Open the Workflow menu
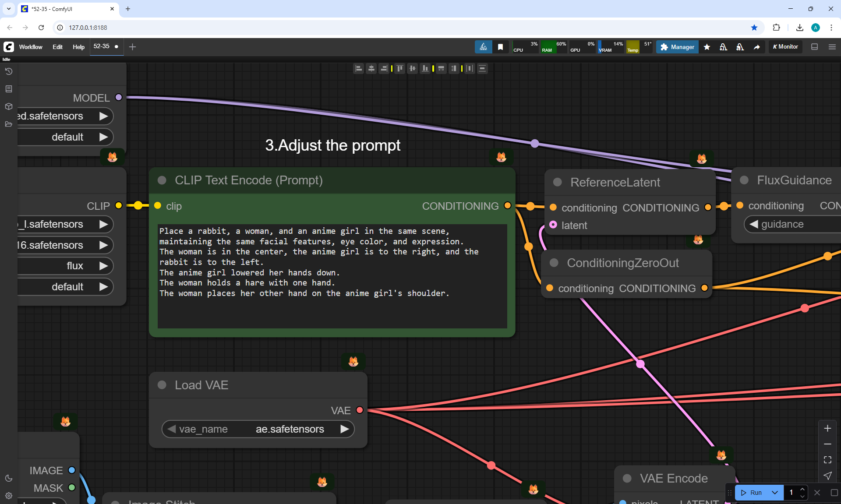The width and height of the screenshot is (841, 504). [31, 47]
